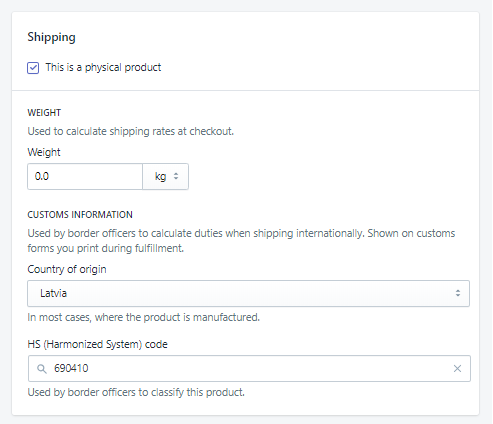Click the 'HS (Harmonized System) code' label
Image resolution: width=493 pixels, height=424 pixels.
97,344
